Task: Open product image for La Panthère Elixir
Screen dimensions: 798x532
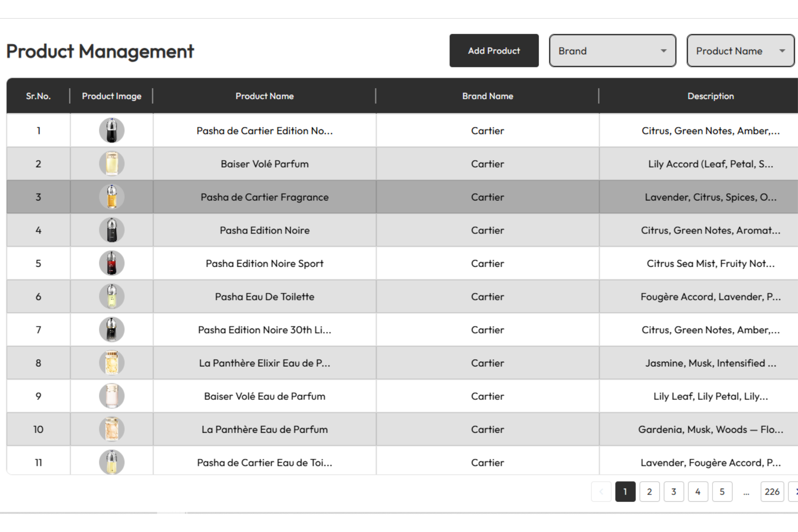Action: (112, 363)
